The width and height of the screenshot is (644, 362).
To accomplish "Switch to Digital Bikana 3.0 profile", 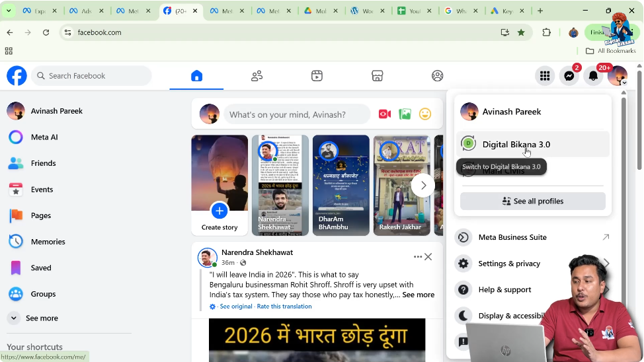I will [x=533, y=144].
